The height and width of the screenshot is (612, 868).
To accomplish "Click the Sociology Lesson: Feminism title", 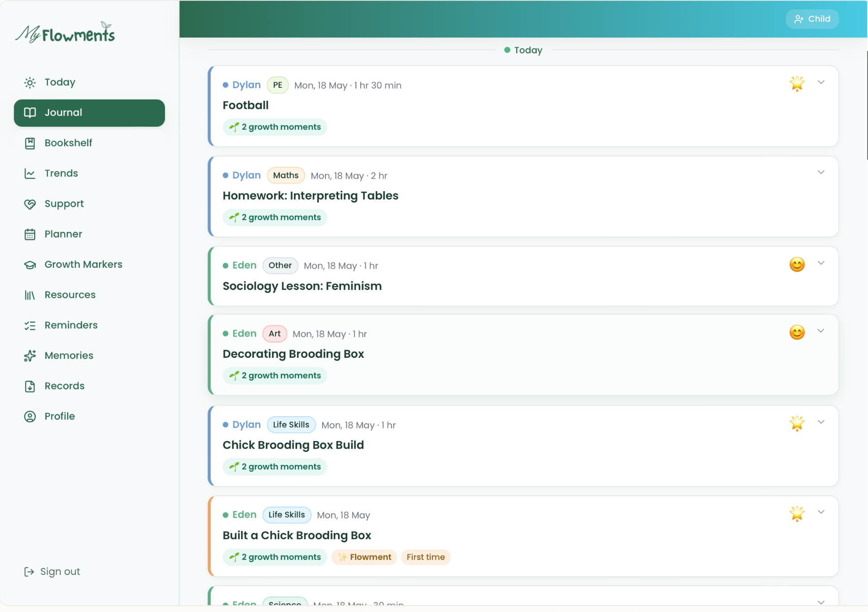I will (302, 286).
